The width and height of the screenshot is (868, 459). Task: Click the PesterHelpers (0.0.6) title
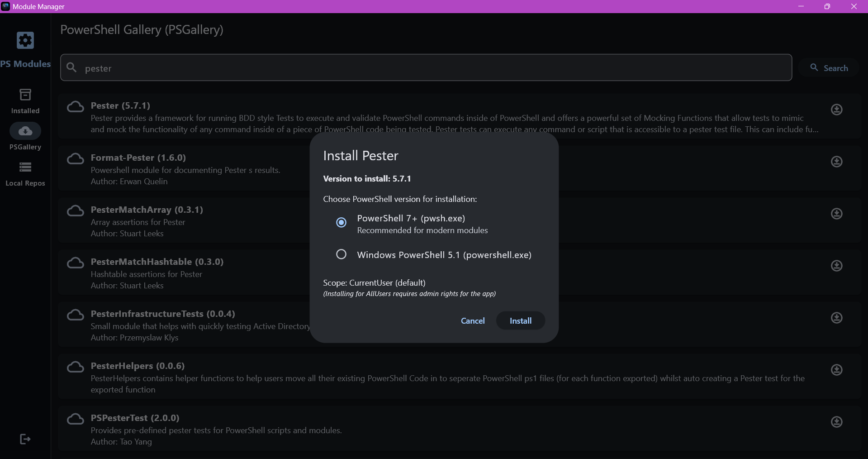tap(138, 366)
